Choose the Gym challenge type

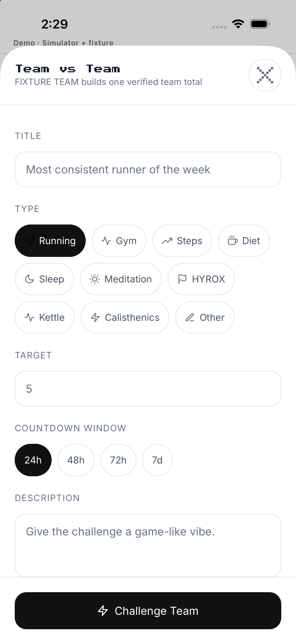coord(119,241)
